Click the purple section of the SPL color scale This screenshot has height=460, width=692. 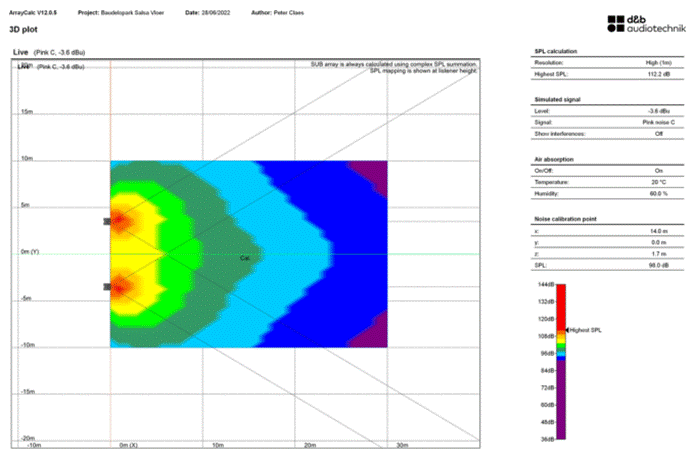[x=560, y=400]
